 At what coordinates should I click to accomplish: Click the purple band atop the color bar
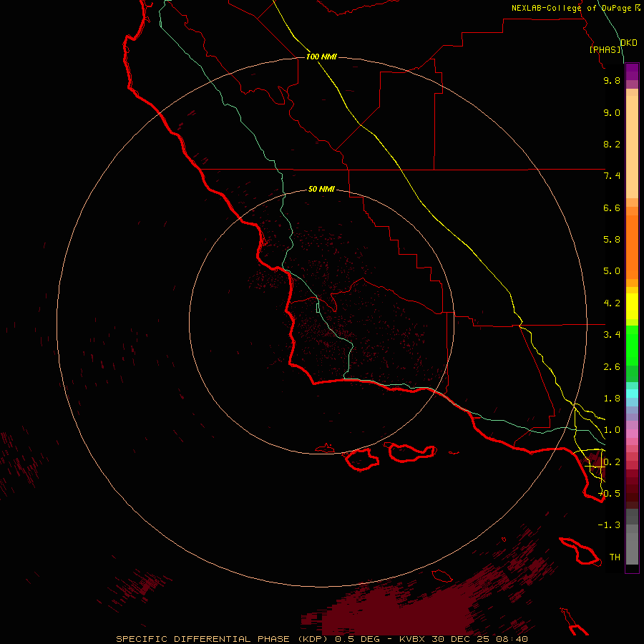(x=632, y=72)
